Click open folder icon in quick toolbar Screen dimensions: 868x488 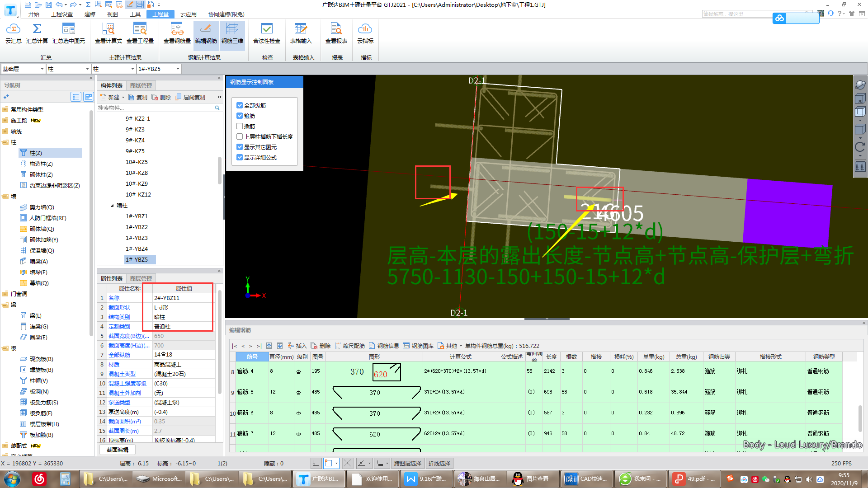click(x=38, y=5)
